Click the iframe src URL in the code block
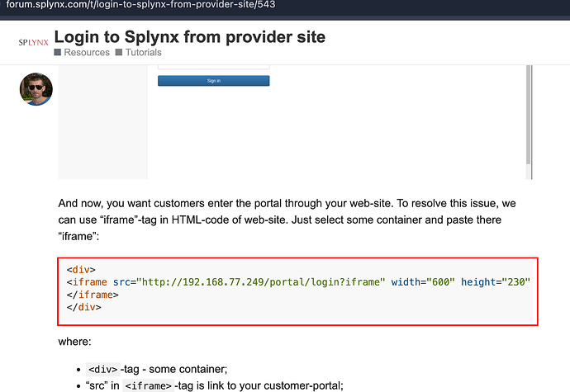570x392 pixels. point(261,282)
